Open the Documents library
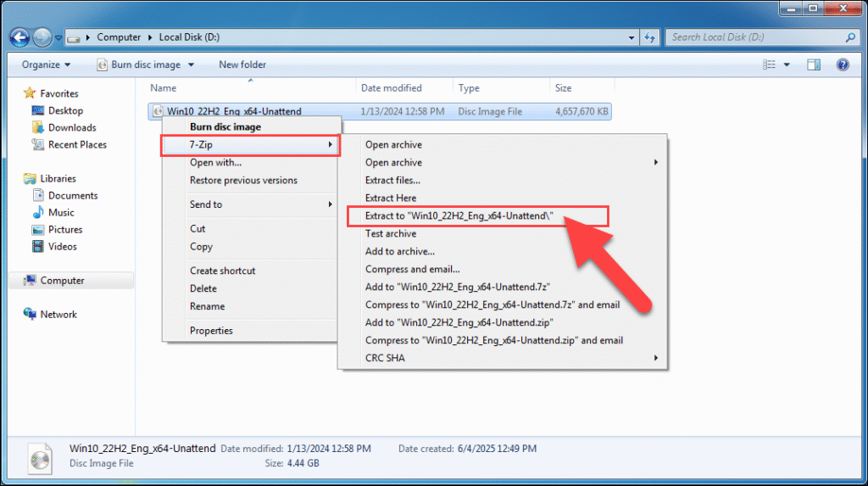The image size is (868, 486). (x=65, y=195)
